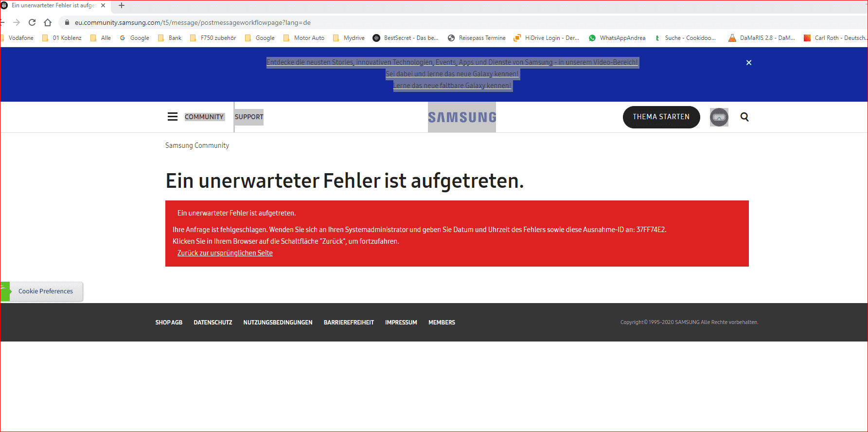Image resolution: width=868 pixels, height=432 pixels.
Task: Click the THEMA STARTEN button
Action: (x=661, y=117)
